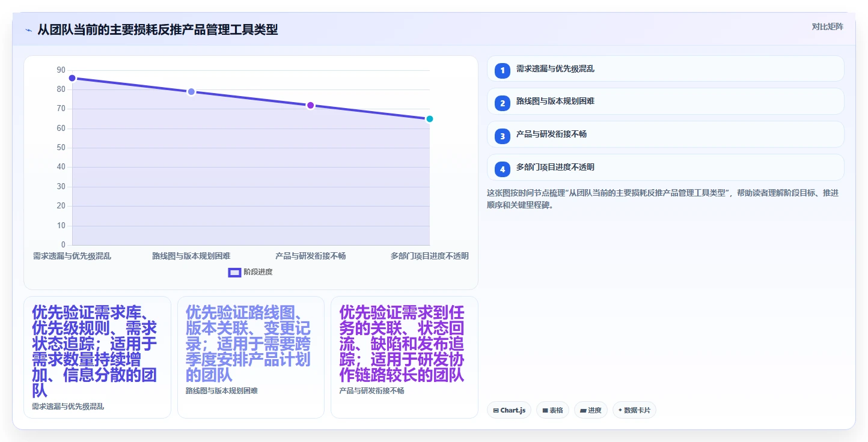868x442 pixels.
Task: Click the chart icon beside the title
Action: [x=28, y=30]
